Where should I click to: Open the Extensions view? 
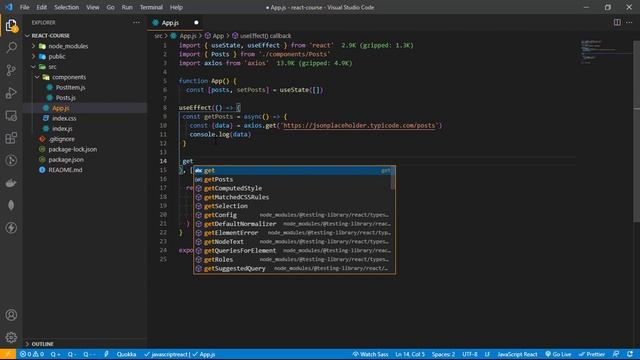point(11,138)
